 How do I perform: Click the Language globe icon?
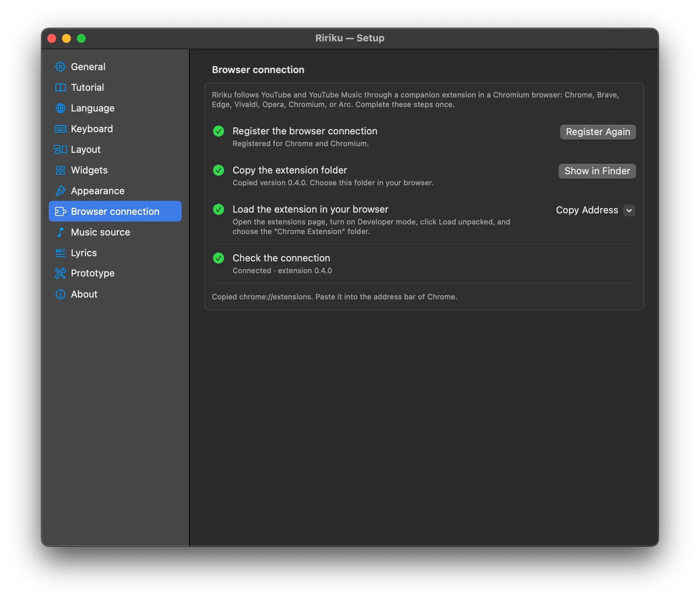(60, 108)
